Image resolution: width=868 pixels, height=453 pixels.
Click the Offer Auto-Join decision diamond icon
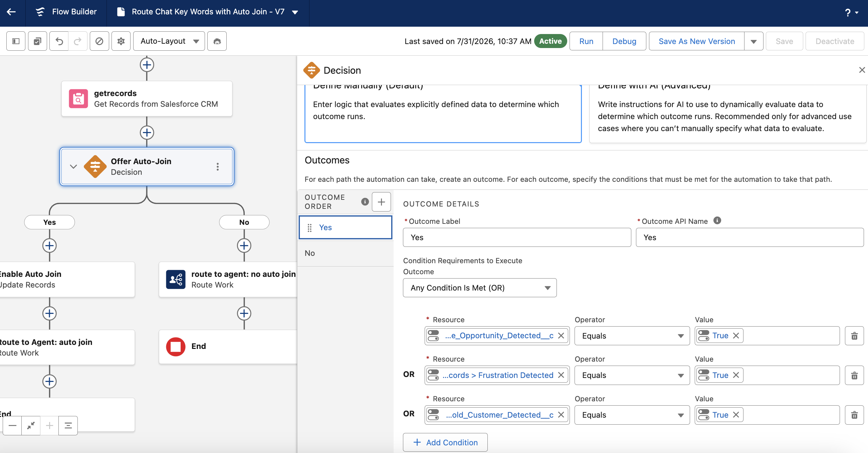[95, 166]
